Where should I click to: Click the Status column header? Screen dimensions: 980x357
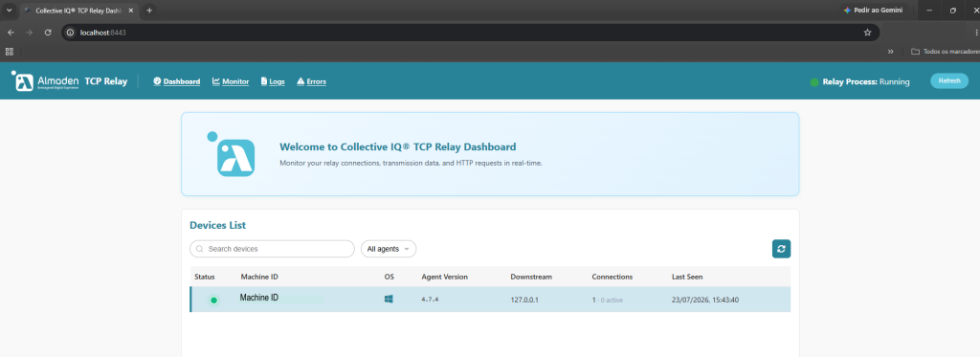(x=205, y=277)
